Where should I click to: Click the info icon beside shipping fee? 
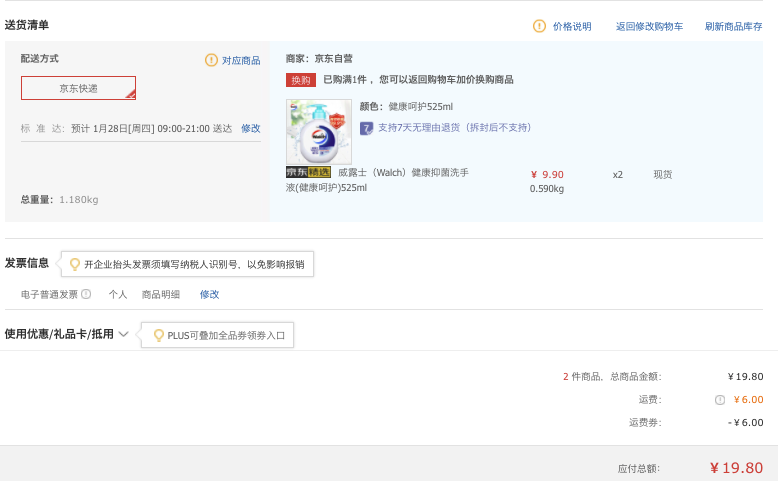[720, 400]
